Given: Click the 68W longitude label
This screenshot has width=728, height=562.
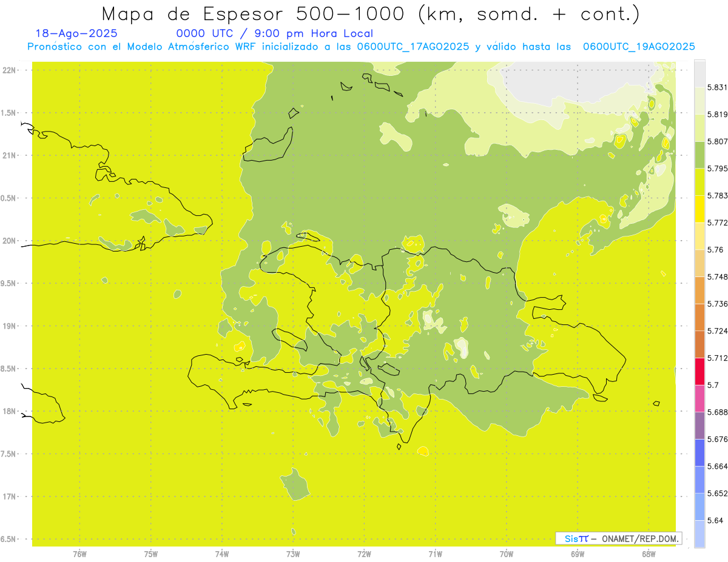Looking at the screenshot, I should 649,554.
